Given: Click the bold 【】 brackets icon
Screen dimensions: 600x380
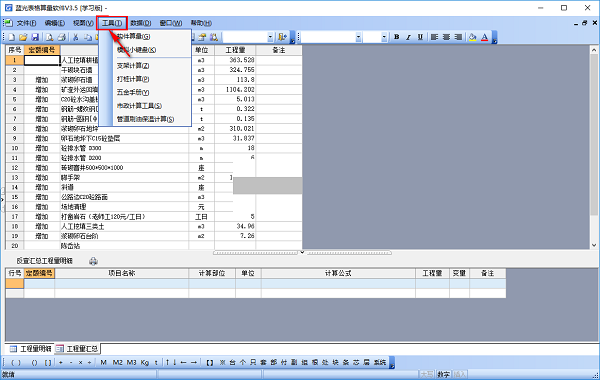Looking at the screenshot, I should tap(210, 362).
